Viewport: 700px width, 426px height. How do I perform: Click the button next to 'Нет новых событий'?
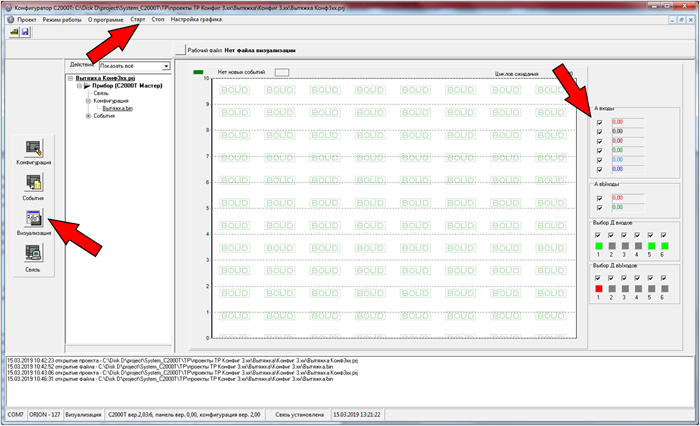tap(282, 72)
